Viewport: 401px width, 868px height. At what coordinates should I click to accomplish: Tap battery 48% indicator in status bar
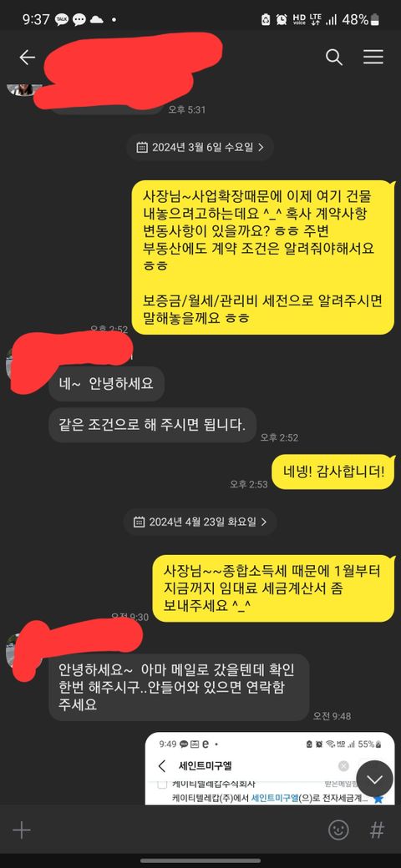pyautogui.click(x=361, y=20)
